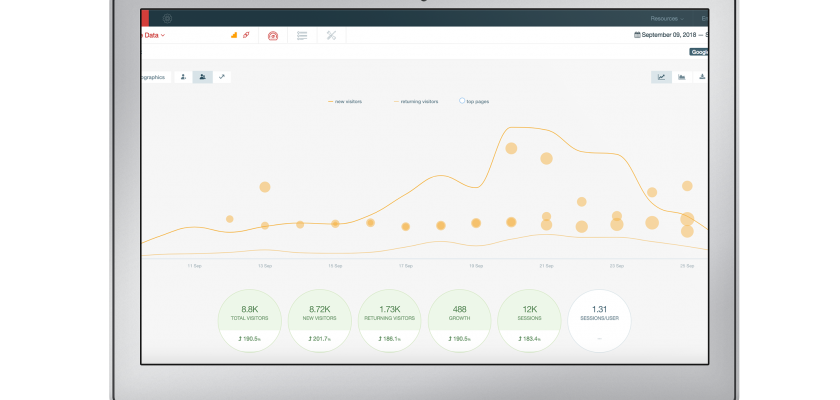Switch to line chart view

661,76
